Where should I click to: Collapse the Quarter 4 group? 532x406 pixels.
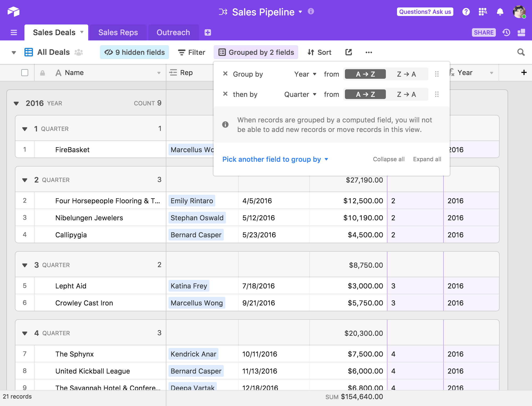pyautogui.click(x=25, y=333)
